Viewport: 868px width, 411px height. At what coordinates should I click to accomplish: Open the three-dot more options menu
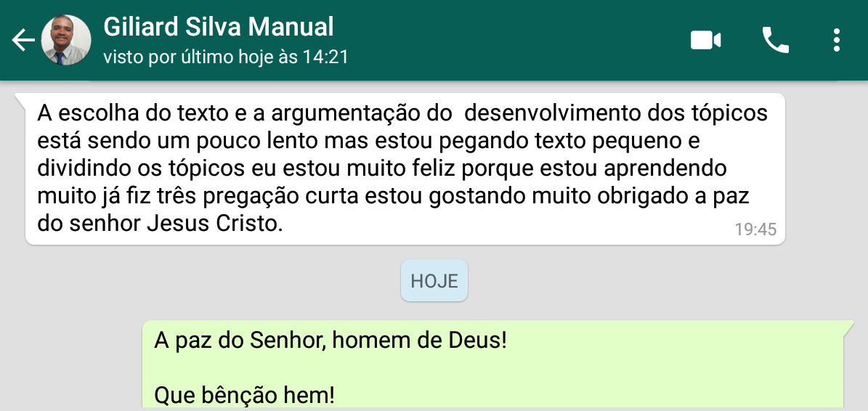pyautogui.click(x=837, y=41)
